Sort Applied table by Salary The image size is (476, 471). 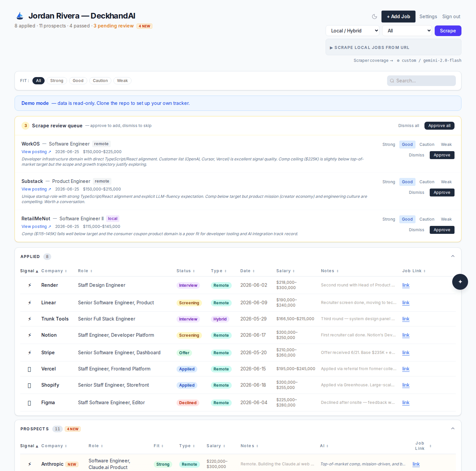tap(286, 271)
